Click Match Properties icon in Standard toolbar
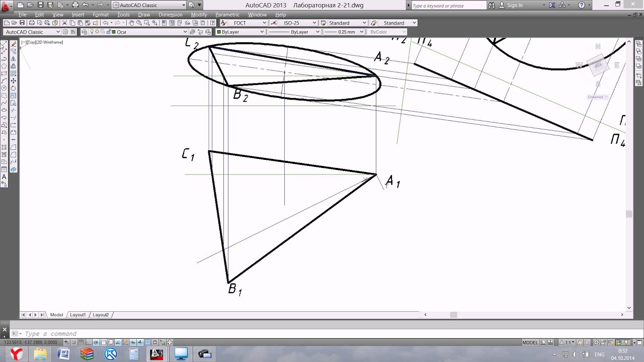The width and height of the screenshot is (644, 362). tap(88, 23)
